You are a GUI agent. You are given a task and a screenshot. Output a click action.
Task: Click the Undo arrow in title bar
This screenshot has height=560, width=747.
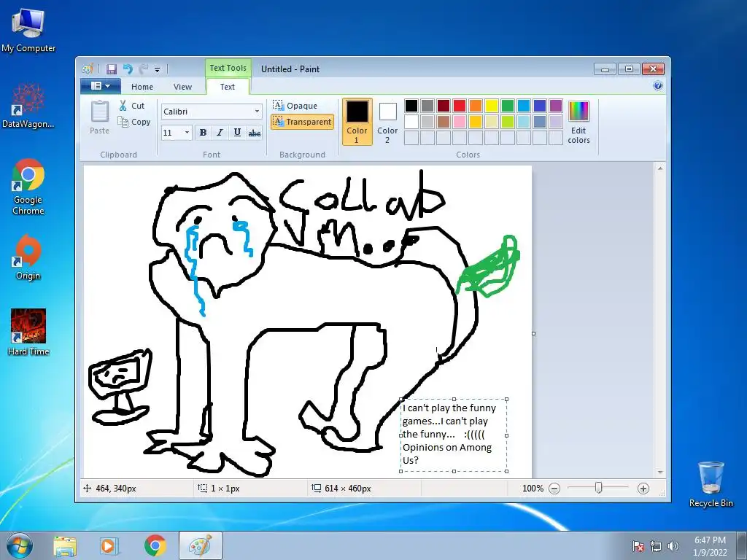pyautogui.click(x=128, y=69)
